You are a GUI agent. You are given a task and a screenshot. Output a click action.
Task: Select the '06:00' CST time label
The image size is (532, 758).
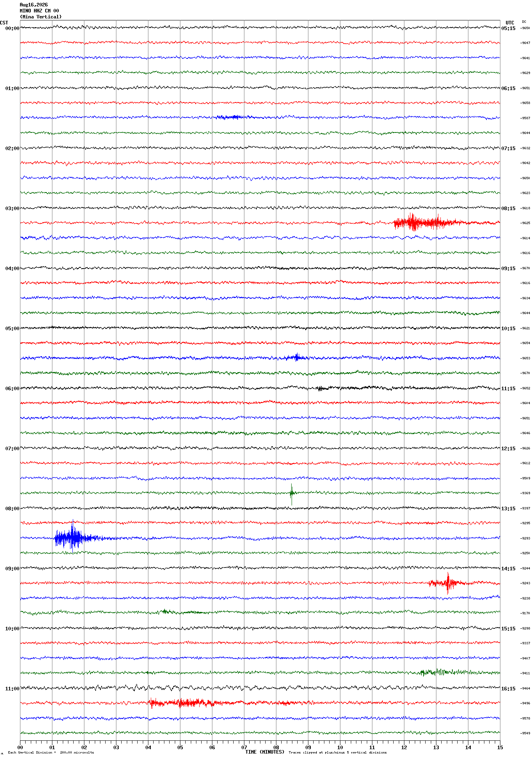(x=12, y=389)
